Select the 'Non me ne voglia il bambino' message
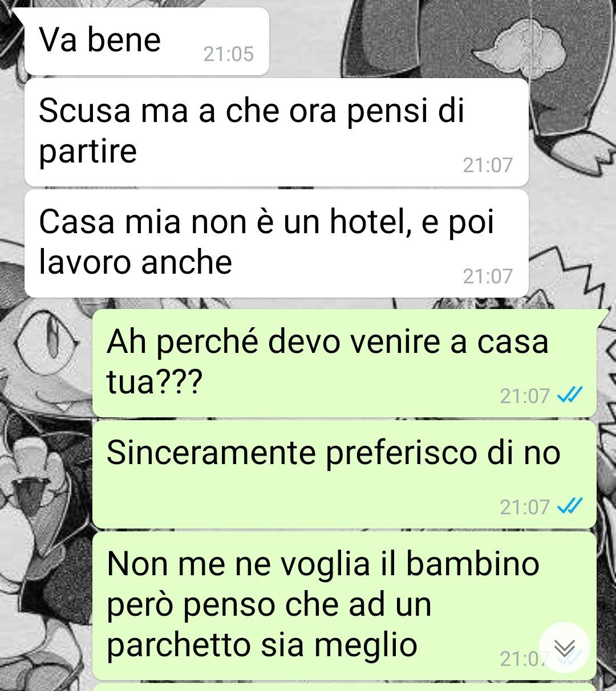Screen dimensions: 616x691 click(345, 605)
